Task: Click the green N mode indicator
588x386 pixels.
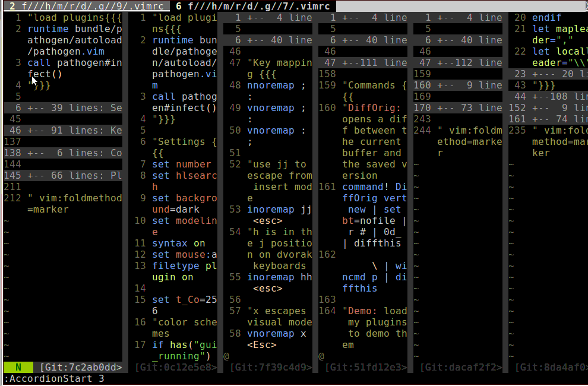Action: point(18,367)
